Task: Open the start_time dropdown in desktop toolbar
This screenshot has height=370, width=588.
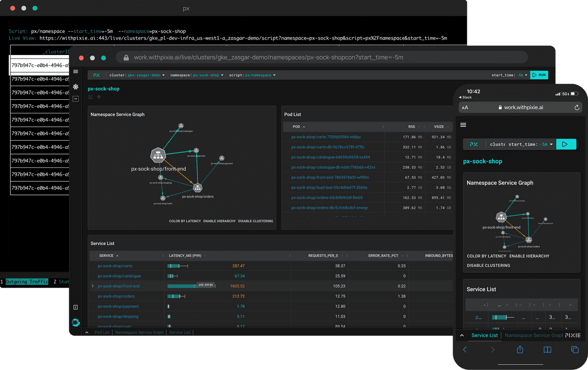Action: coord(510,75)
